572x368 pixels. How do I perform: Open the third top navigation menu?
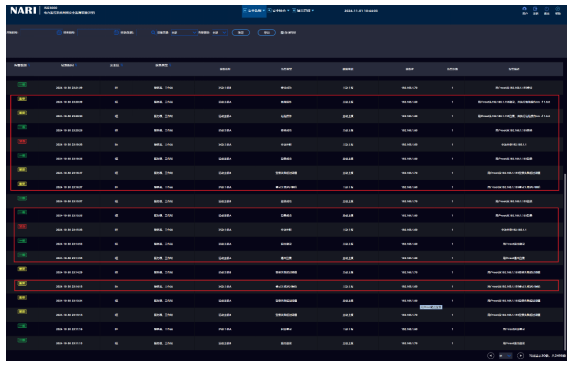tap(303, 11)
